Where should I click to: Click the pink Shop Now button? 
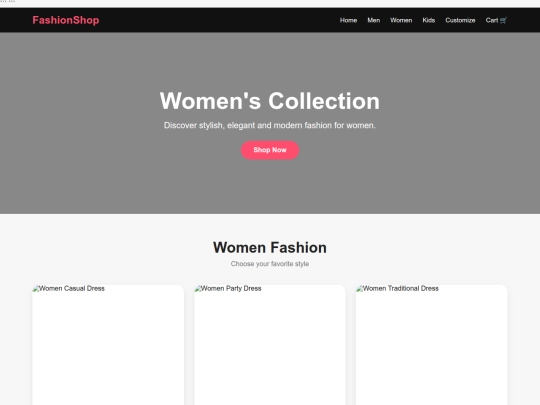(x=270, y=150)
